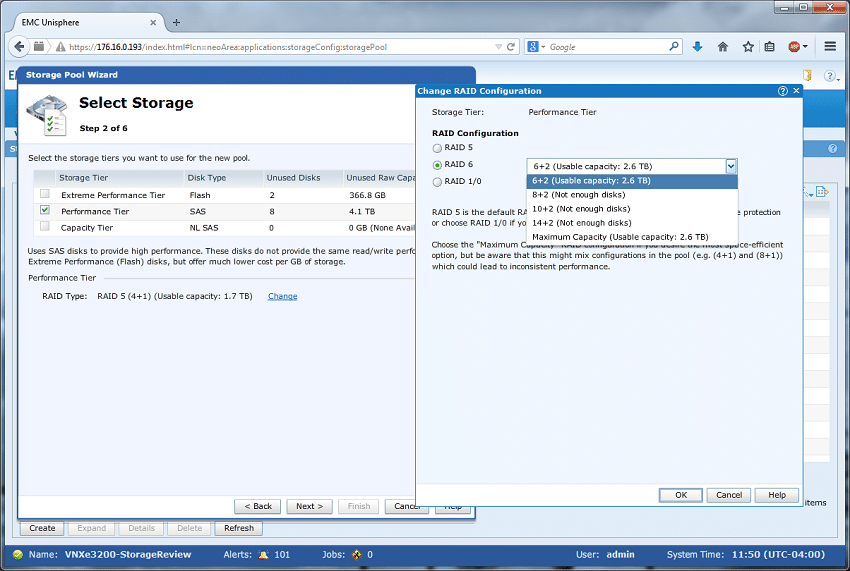Click panel help icon in blue header
This screenshot has height=571, width=850.
click(x=833, y=149)
